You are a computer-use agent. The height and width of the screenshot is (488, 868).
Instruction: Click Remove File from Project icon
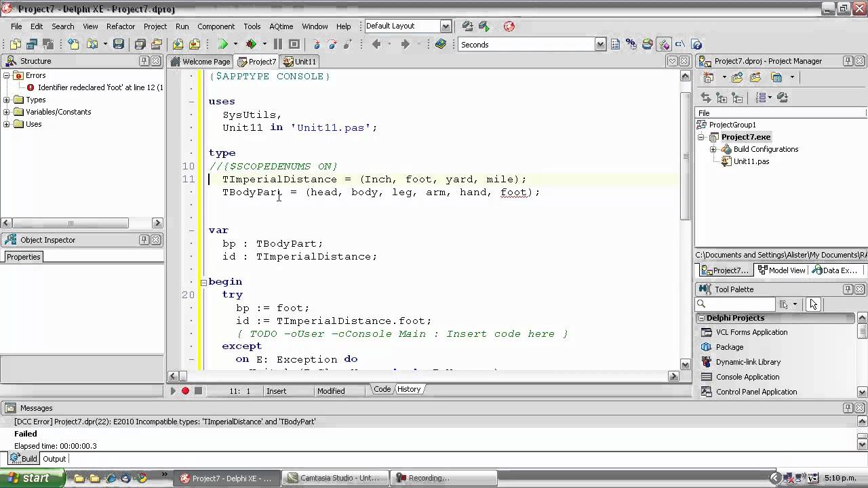pos(195,44)
